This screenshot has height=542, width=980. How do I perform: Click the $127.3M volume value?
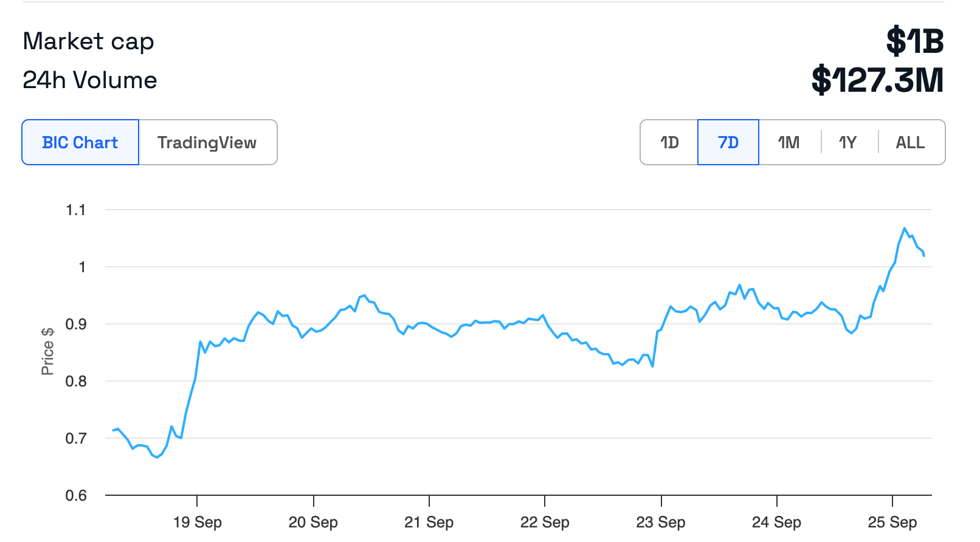point(877,80)
